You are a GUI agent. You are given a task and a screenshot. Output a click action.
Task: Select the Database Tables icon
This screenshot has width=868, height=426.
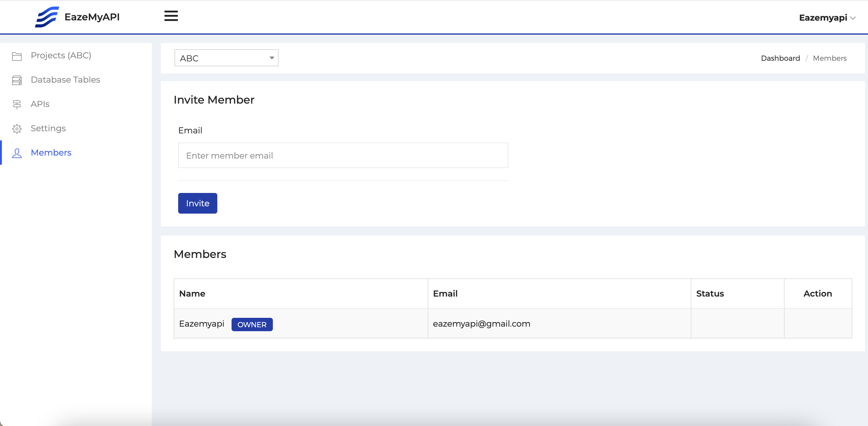click(17, 80)
